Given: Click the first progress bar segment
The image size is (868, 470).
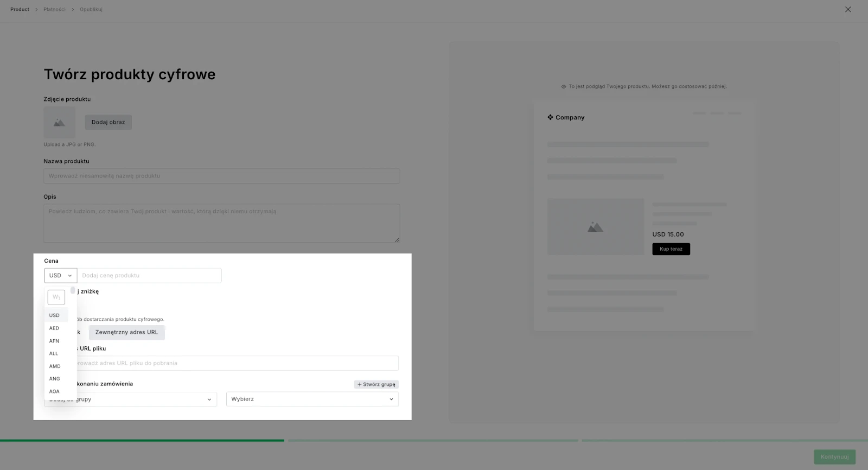Looking at the screenshot, I should (x=142, y=441).
